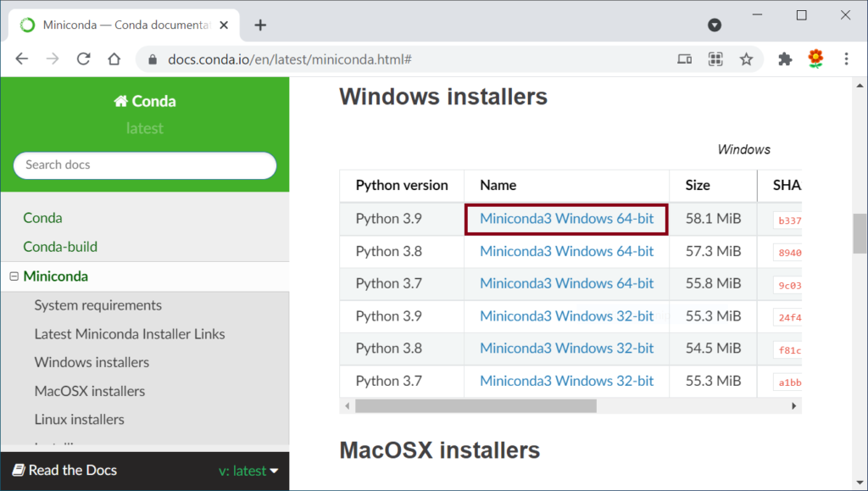
Task: Open the browser home page
Action: coord(114,59)
